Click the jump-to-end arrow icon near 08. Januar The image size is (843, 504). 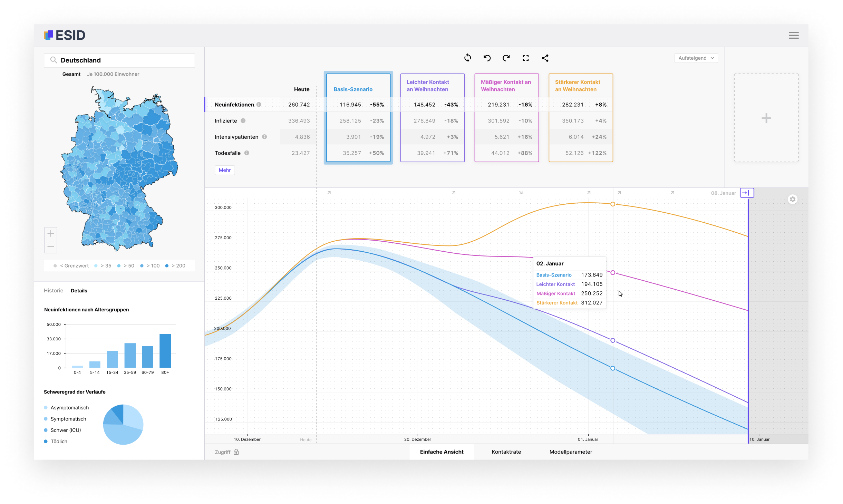[x=747, y=193]
